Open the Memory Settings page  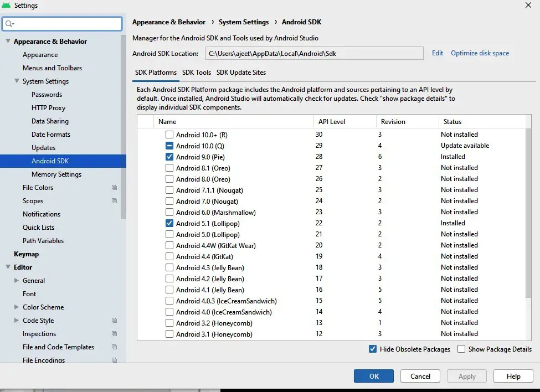pos(56,174)
